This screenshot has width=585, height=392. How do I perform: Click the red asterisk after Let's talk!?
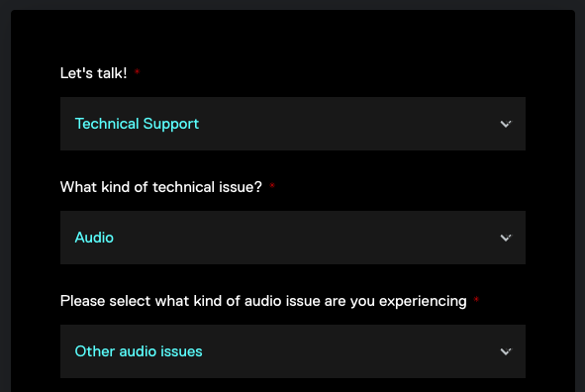[x=137, y=71]
